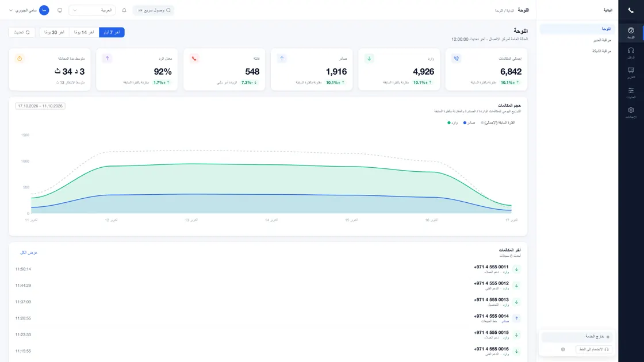
Task: Click the green down arrow on وارد card
Action: pyautogui.click(x=369, y=58)
